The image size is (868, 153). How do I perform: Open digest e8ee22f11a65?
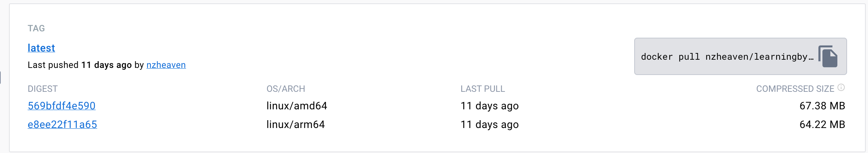click(62, 125)
